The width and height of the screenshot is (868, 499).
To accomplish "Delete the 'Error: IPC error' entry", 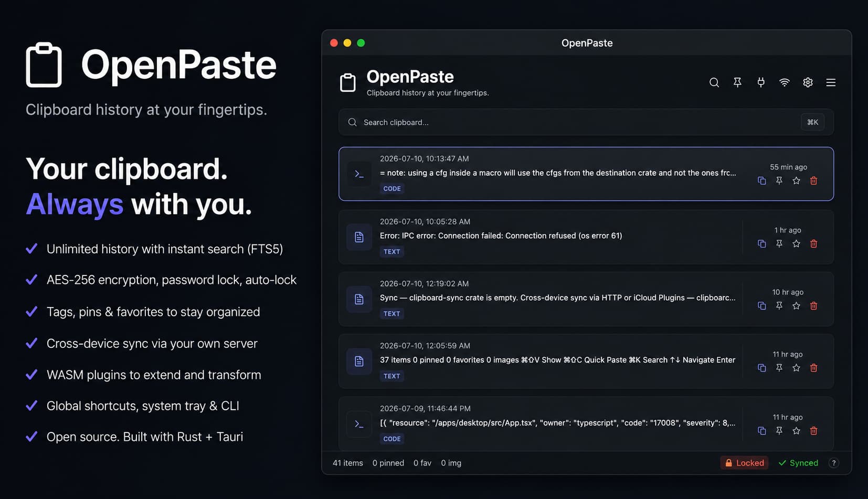I will pyautogui.click(x=813, y=243).
